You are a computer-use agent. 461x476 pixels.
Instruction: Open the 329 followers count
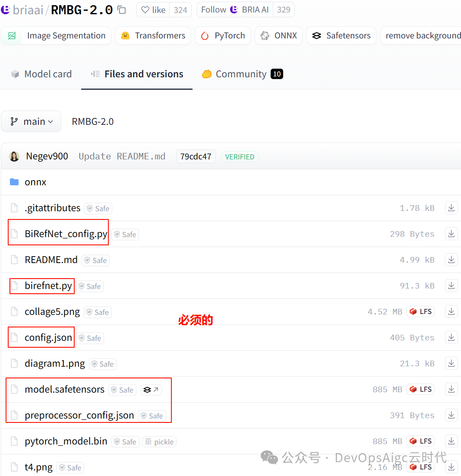coord(284,10)
